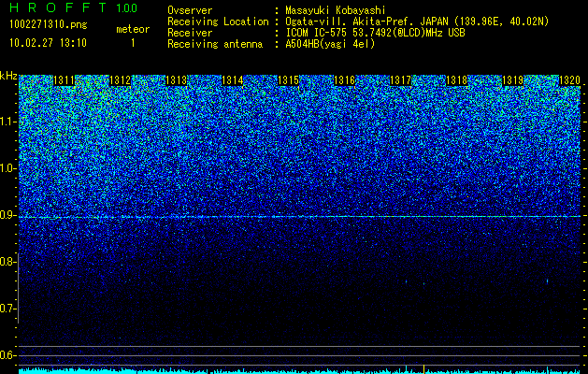
Task: Click the 0.8 kHz axis label
Action: [7, 262]
